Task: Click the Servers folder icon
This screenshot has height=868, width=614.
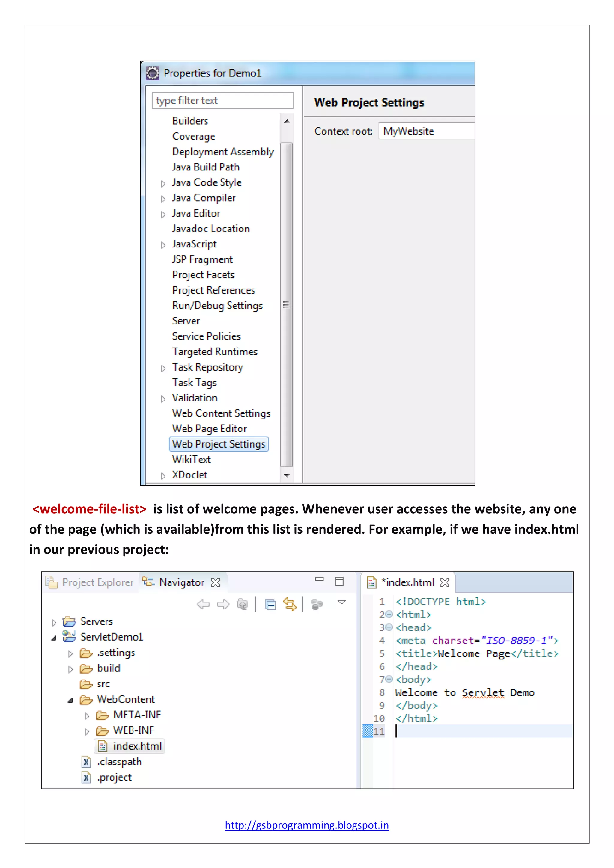Action: (x=69, y=621)
